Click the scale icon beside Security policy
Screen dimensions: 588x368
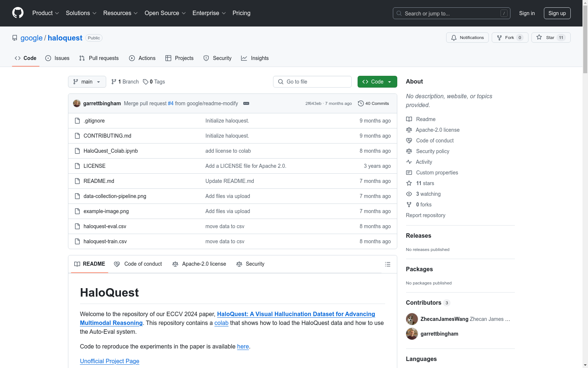[409, 151]
